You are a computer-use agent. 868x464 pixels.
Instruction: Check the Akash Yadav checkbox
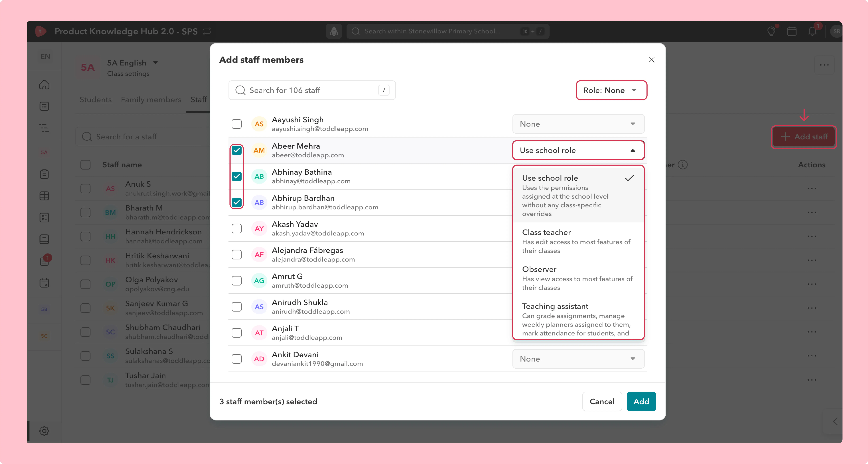(237, 229)
